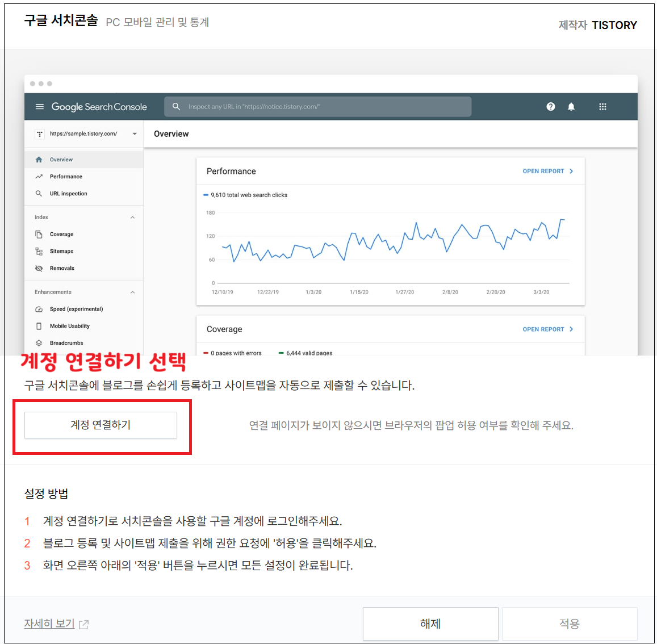657x644 pixels.
Task: Collapse the Enhancements section chevron
Action: pos(132,292)
